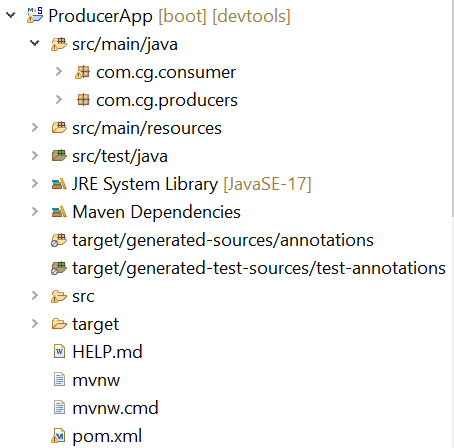Expand the com.cg.consumer package

tap(59, 71)
